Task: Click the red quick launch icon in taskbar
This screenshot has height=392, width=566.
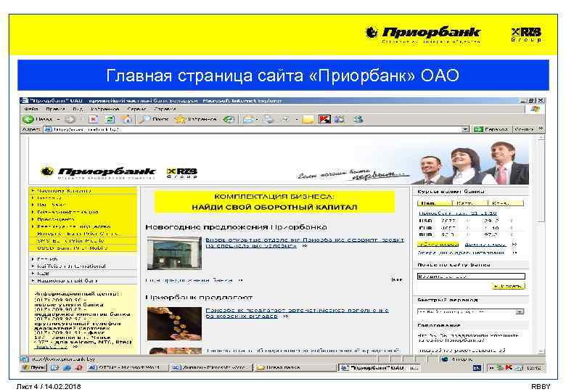Action: [x=79, y=367]
